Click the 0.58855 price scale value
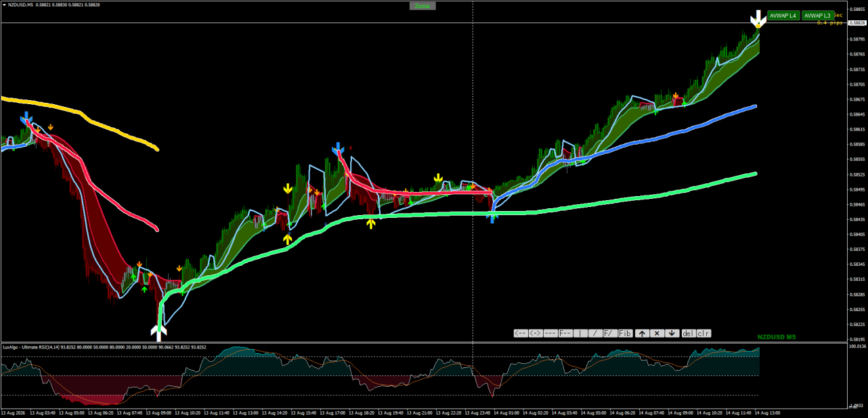The height and width of the screenshot is (418, 868). click(x=858, y=9)
